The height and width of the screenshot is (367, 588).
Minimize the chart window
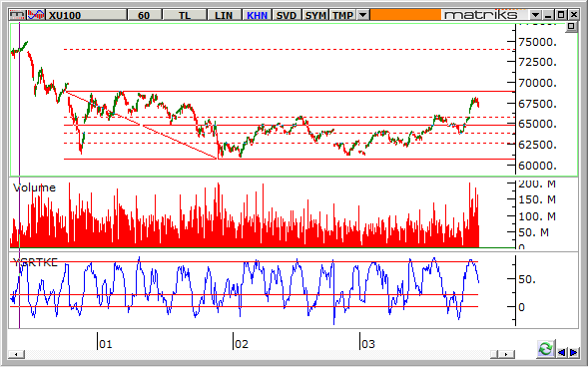pos(549,15)
